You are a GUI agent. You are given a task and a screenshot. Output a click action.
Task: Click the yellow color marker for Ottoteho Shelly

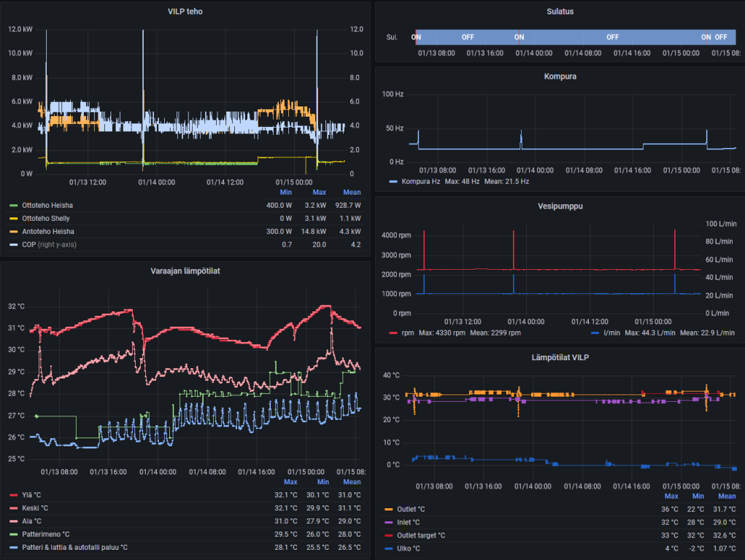click(13, 219)
